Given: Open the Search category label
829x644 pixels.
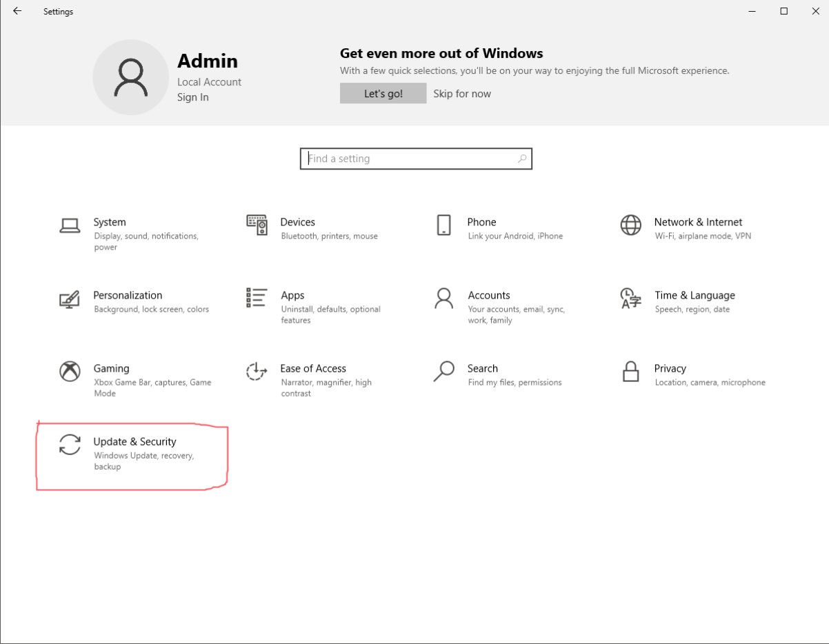Looking at the screenshot, I should [483, 368].
